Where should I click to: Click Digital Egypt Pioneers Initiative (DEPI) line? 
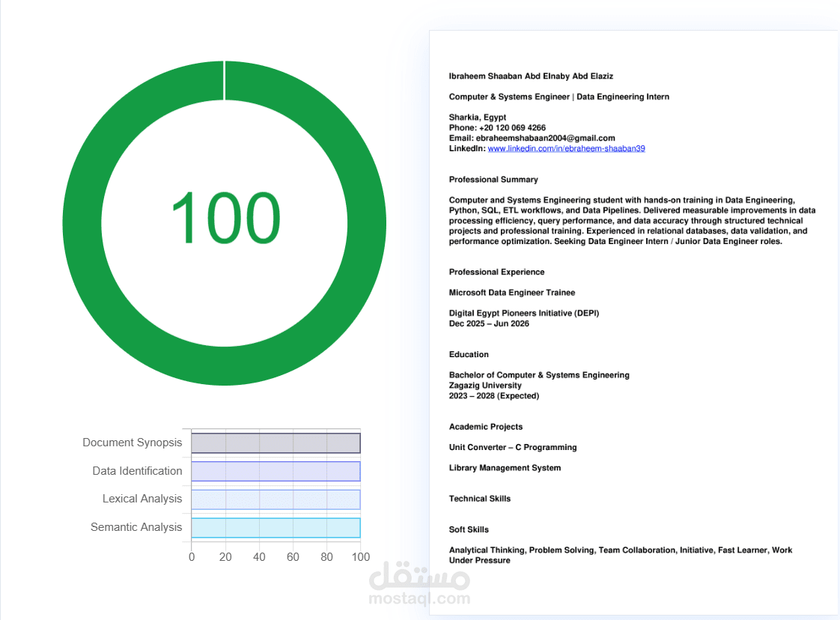(524, 313)
